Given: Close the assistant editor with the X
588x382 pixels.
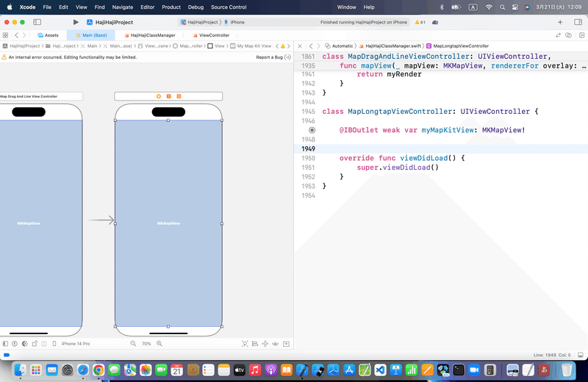Looking at the screenshot, I should 300,46.
